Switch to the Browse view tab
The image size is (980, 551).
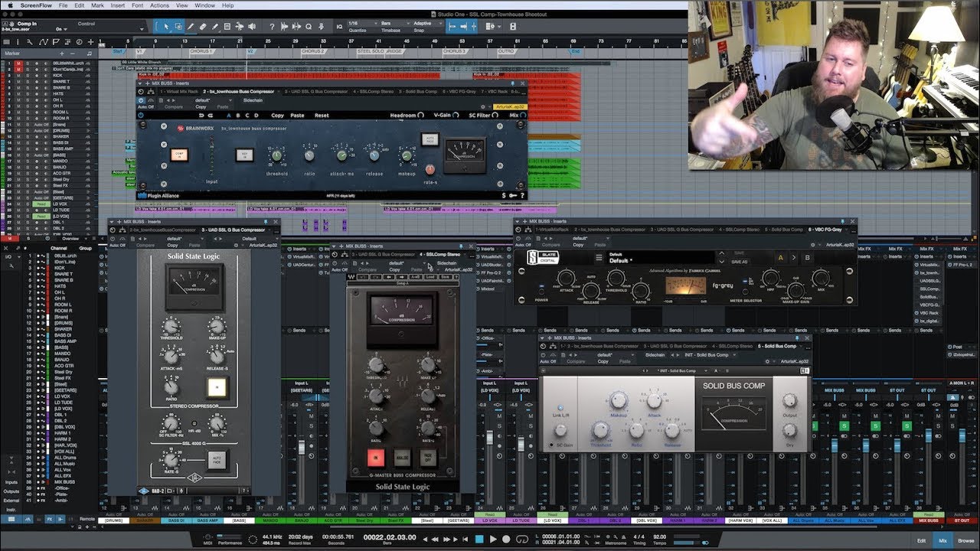click(966, 540)
